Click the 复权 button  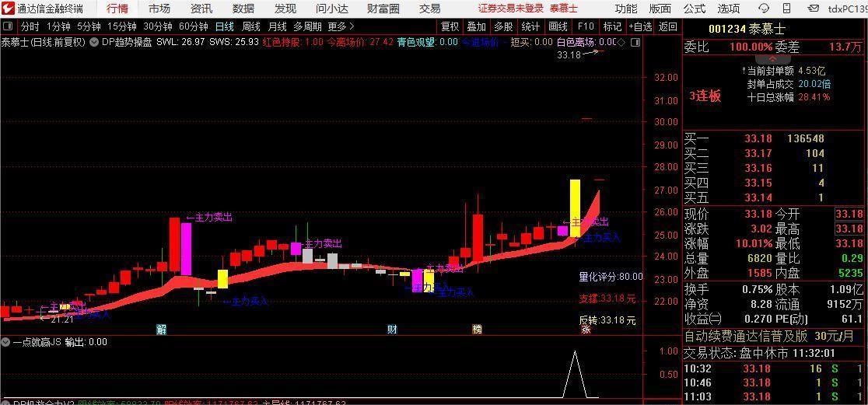pos(450,26)
